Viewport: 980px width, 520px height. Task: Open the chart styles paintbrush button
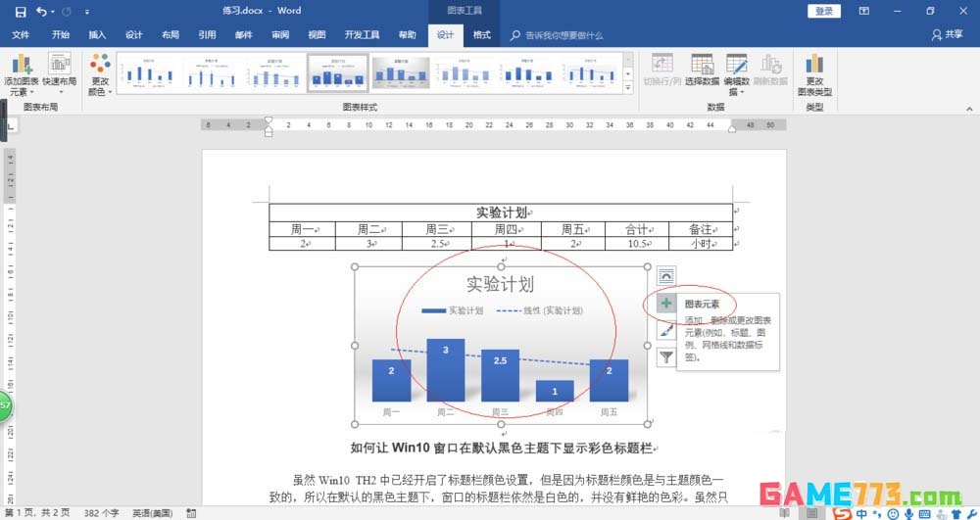coord(666,330)
